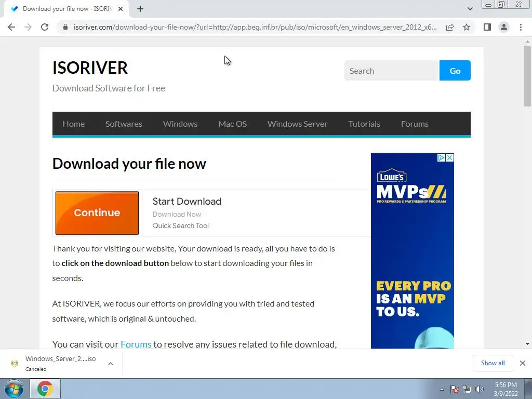532x399 pixels.
Task: Click the page scrollbar down arrow
Action: [x=527, y=344]
